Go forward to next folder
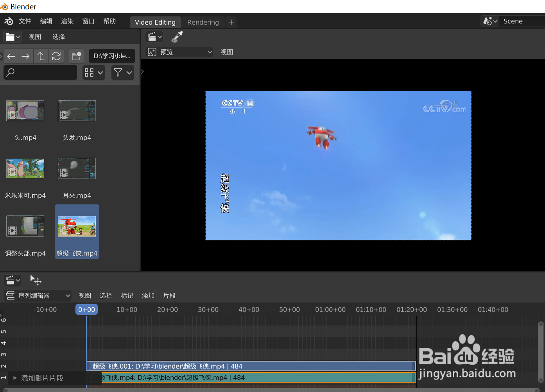This screenshot has width=545, height=392. click(x=25, y=56)
